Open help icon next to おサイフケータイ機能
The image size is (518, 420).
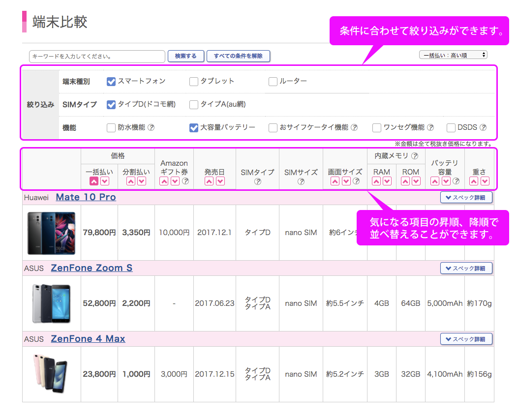click(354, 127)
